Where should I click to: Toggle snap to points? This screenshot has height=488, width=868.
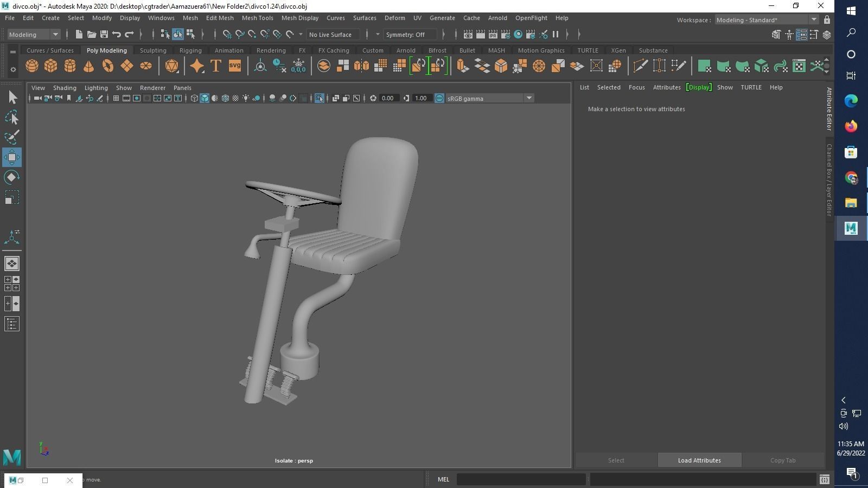point(252,34)
